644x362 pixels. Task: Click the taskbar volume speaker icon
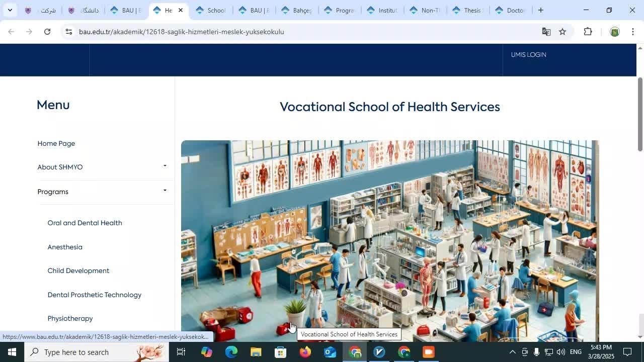(560, 352)
